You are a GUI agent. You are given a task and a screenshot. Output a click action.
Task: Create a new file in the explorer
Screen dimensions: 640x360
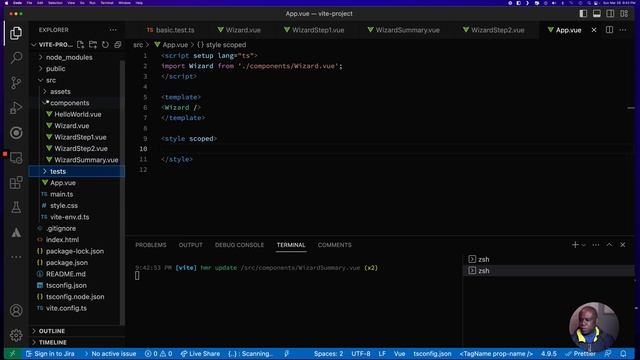point(80,44)
